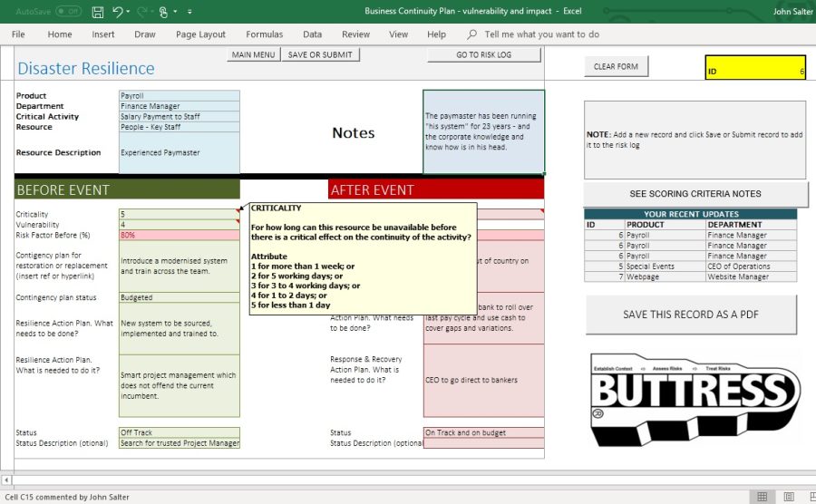This screenshot has width=816, height=504.
Task: Click the MAIN MENU button
Action: click(x=254, y=54)
